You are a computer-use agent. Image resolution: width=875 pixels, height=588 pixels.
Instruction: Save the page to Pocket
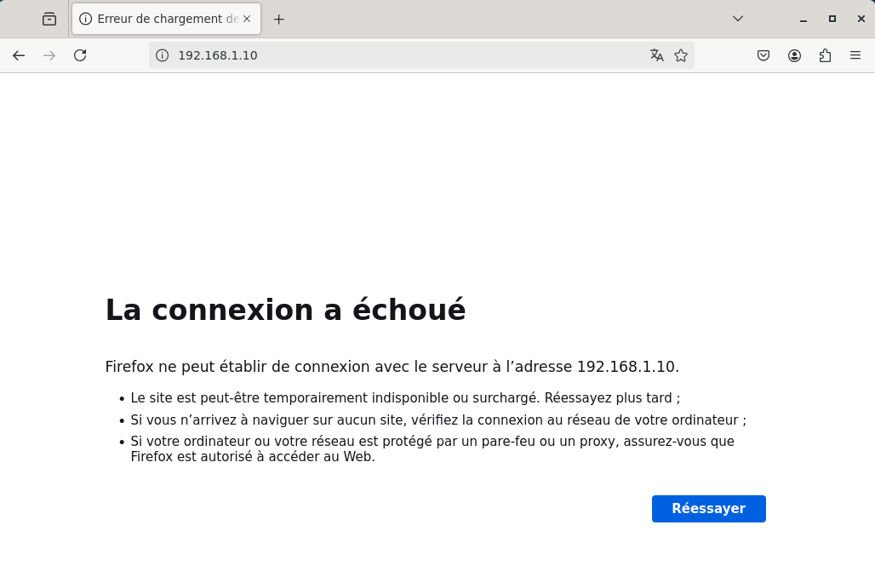tap(763, 54)
